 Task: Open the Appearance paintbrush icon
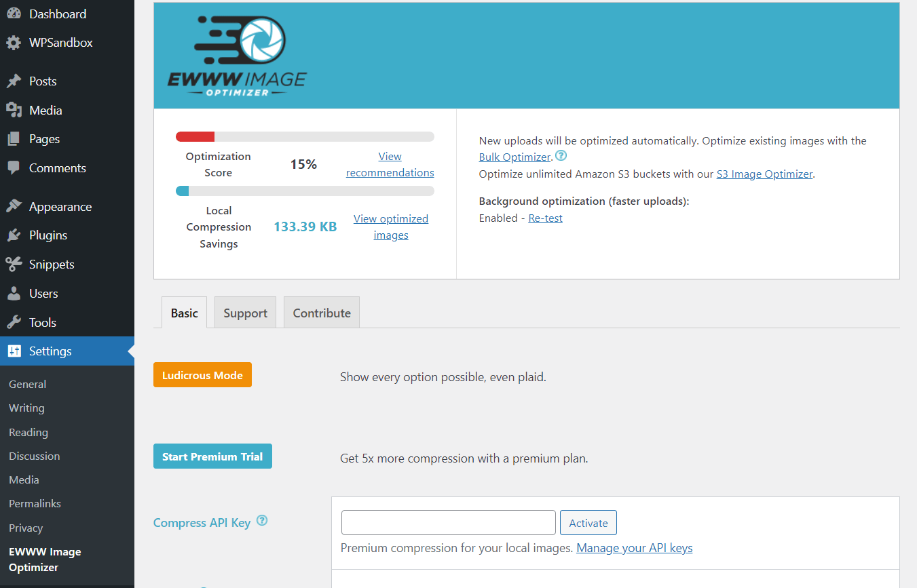click(15, 205)
